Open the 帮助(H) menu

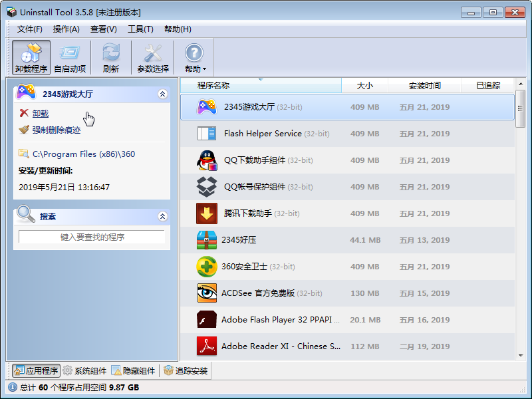coord(178,29)
